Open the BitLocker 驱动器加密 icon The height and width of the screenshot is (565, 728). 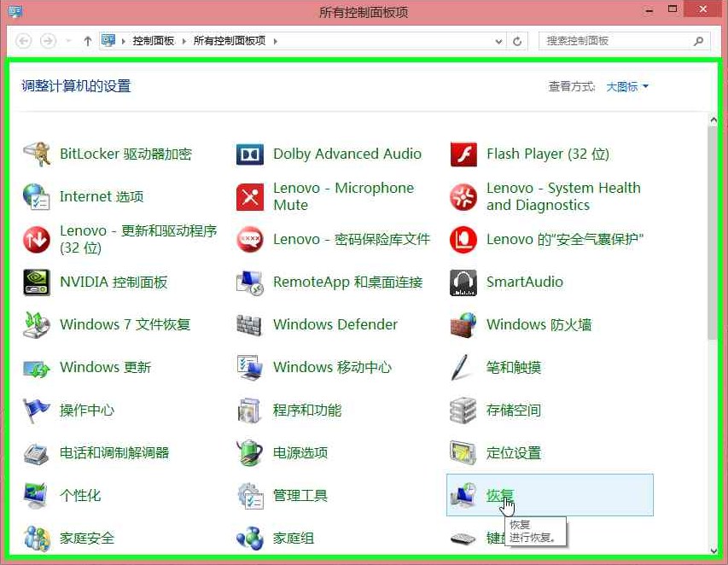37,154
